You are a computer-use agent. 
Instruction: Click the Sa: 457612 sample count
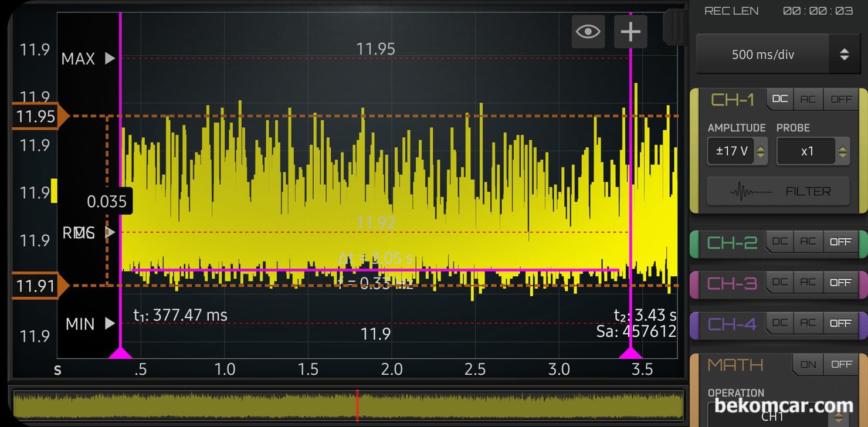click(x=636, y=331)
